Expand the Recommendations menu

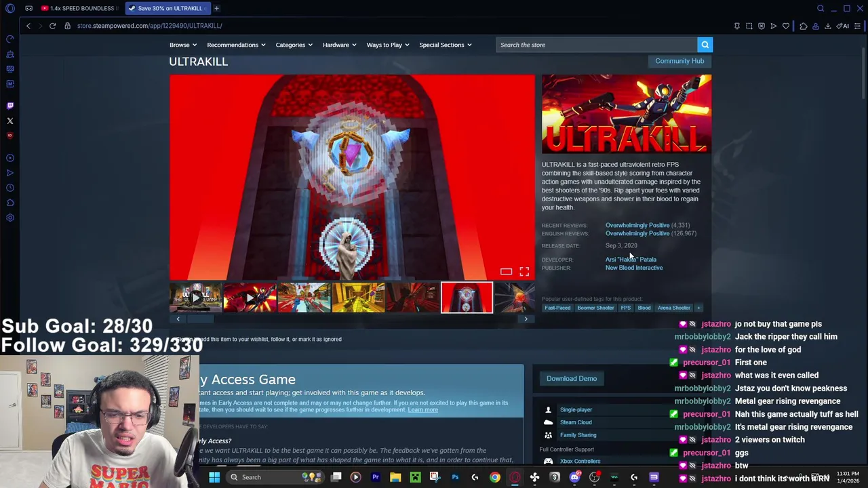pos(237,45)
